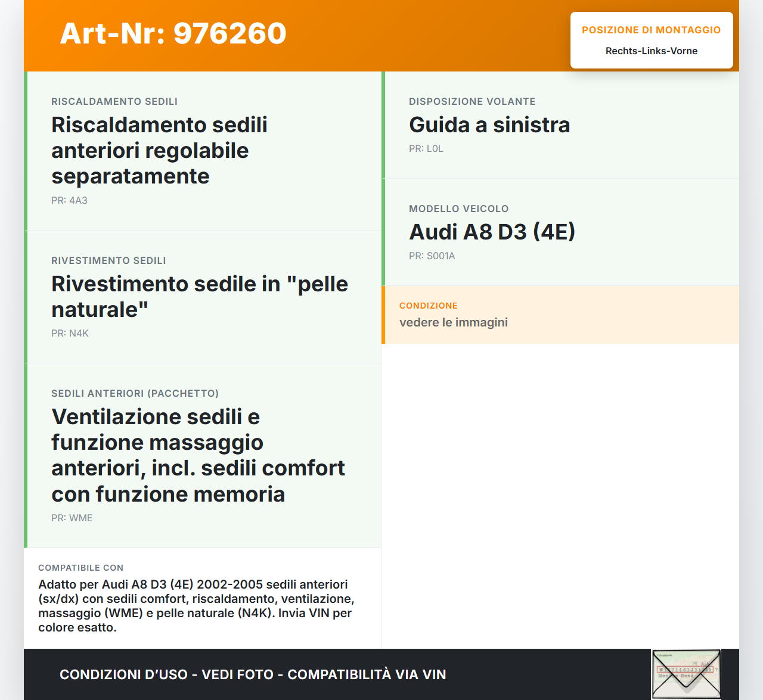
Task: Click Rechts-Links-Vorne mounting position text
Action: click(651, 51)
